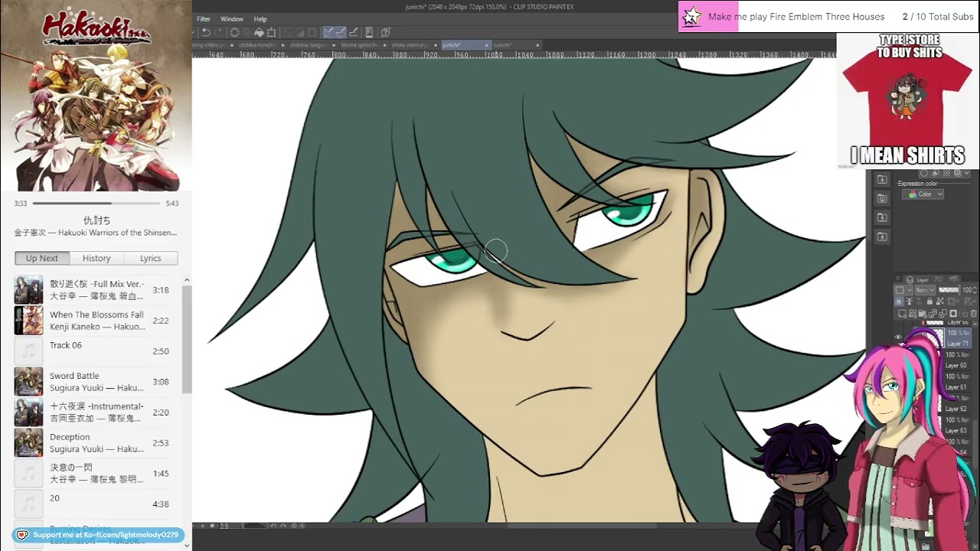Play the 十六夜涙 -Instrumental- track
Viewport: 980px width, 551px height.
click(96, 412)
